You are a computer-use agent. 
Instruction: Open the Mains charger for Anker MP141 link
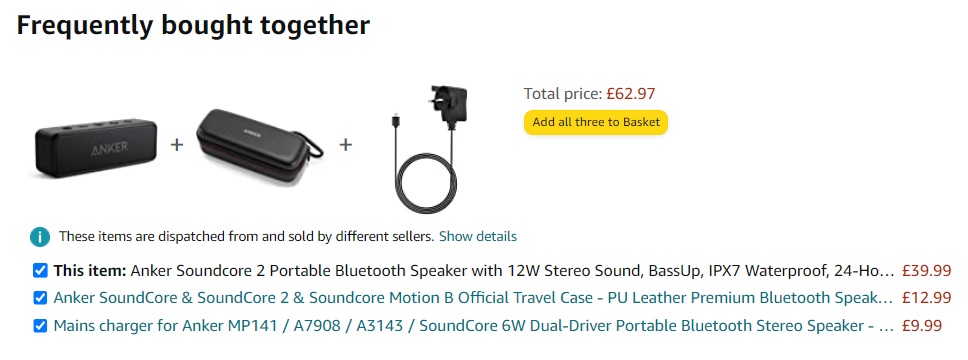pyautogui.click(x=473, y=325)
